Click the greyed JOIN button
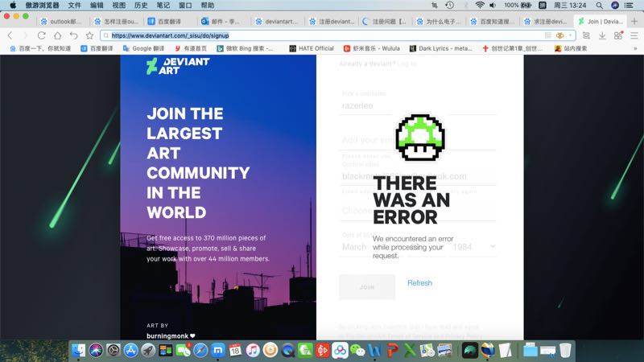Screen dimensions: 644x362 [367, 287]
